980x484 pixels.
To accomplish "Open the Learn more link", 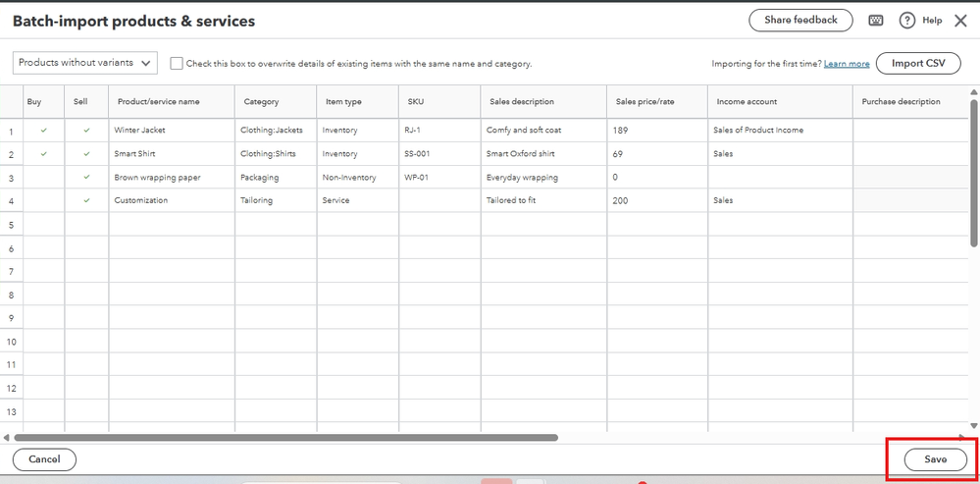I will point(847,64).
